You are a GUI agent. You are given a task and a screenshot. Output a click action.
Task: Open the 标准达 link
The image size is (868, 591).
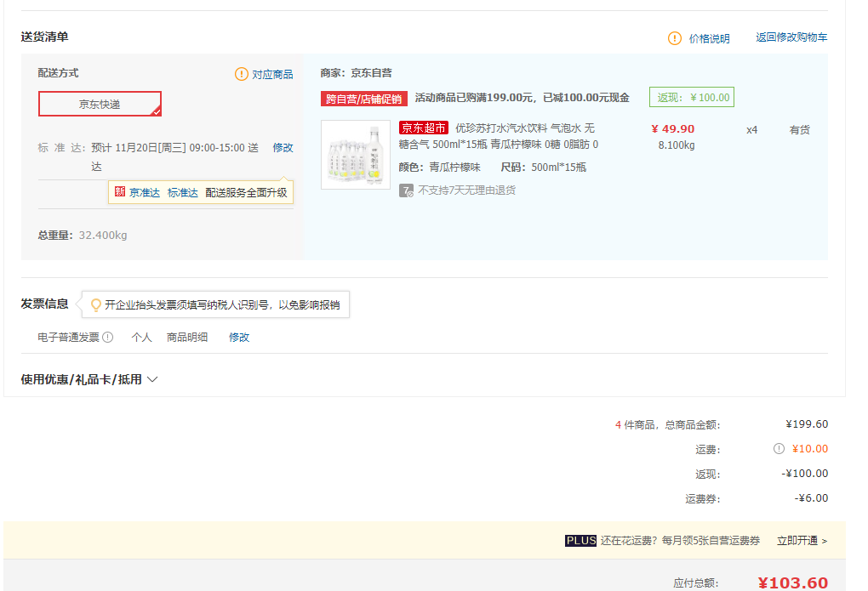[183, 192]
